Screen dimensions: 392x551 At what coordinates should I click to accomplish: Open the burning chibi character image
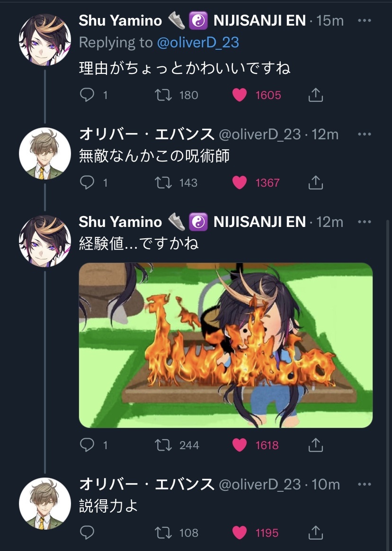225,345
